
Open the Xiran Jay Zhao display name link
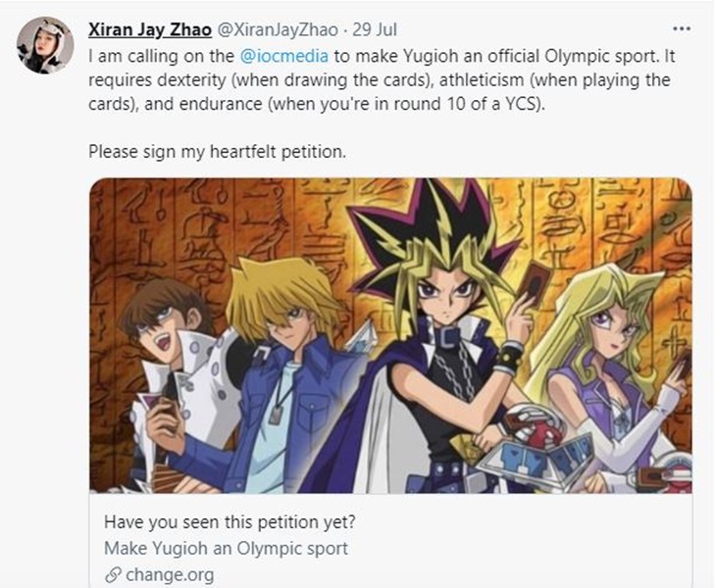pyautogui.click(x=150, y=30)
